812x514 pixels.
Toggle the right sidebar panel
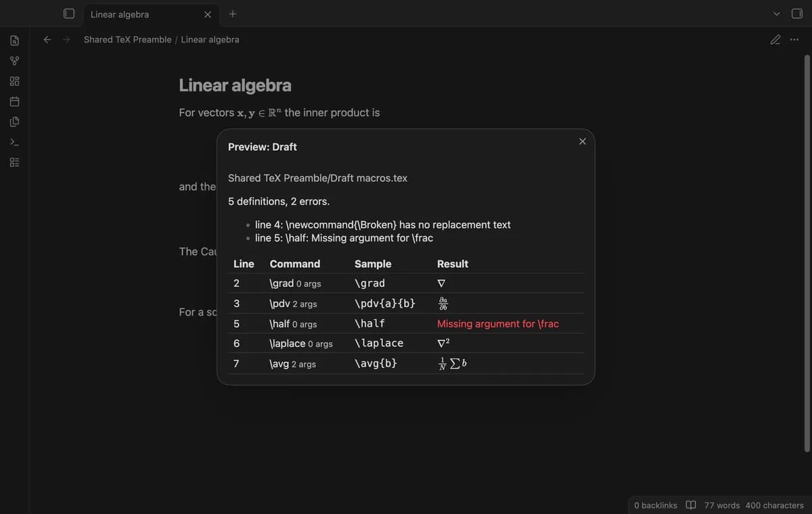pos(796,14)
